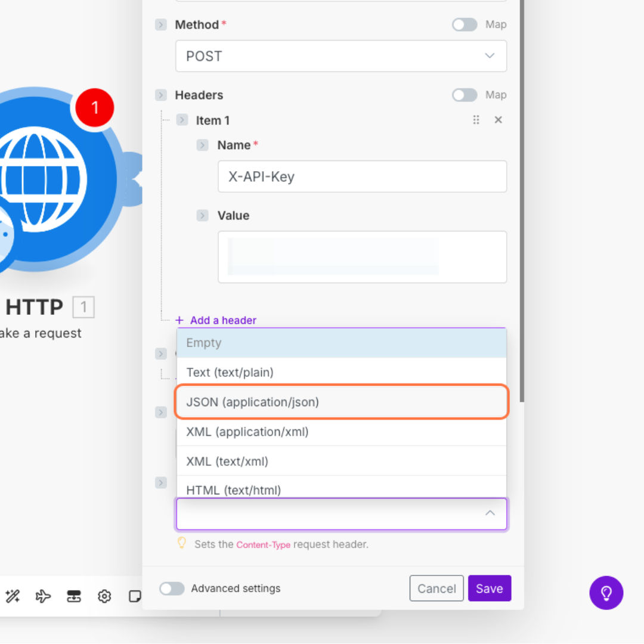Click Add a header link
644x644 pixels.
coord(223,320)
